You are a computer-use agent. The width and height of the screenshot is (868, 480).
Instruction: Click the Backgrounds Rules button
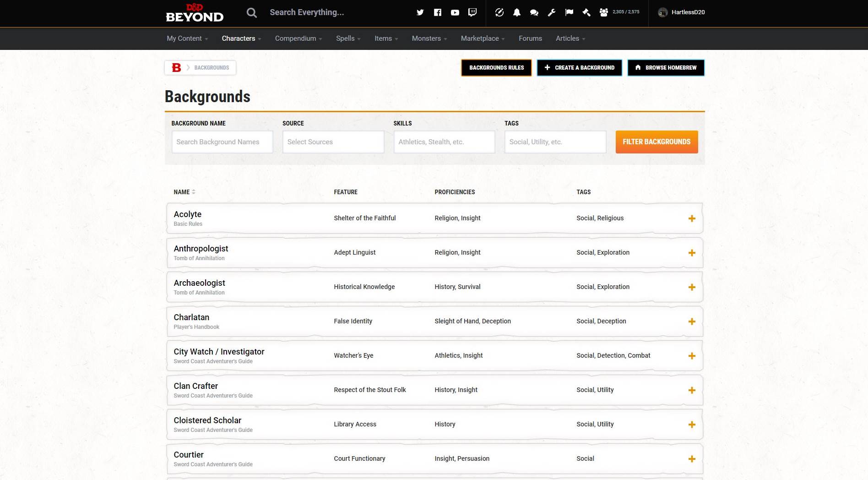coord(496,68)
